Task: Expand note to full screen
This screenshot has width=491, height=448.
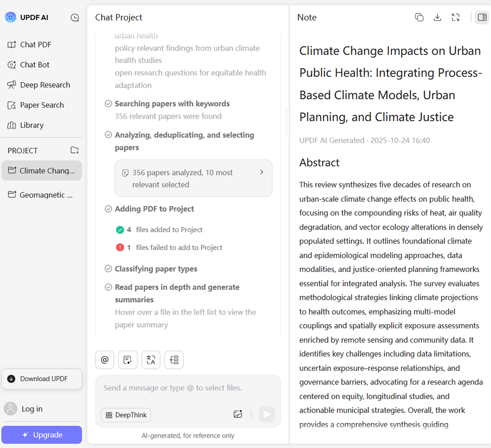Action: click(x=456, y=18)
